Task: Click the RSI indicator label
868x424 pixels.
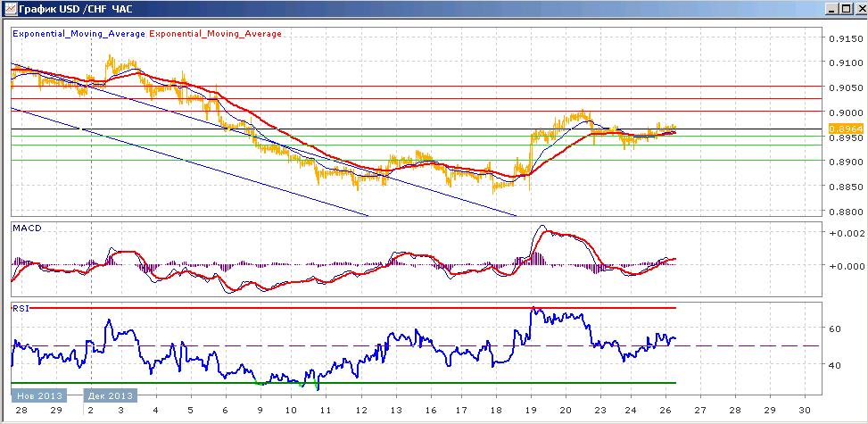Action: pyautogui.click(x=20, y=309)
